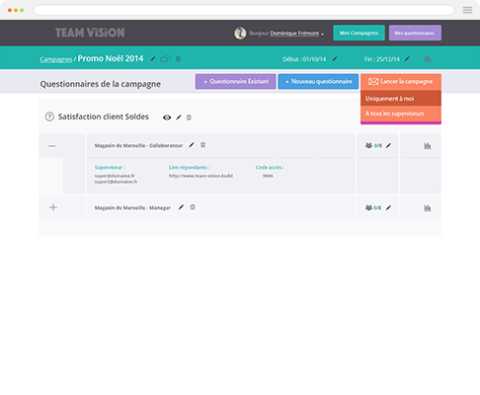Expand the Magasin de Marseille - Manager row
The width and height of the screenshot is (480, 395).
coord(53,207)
